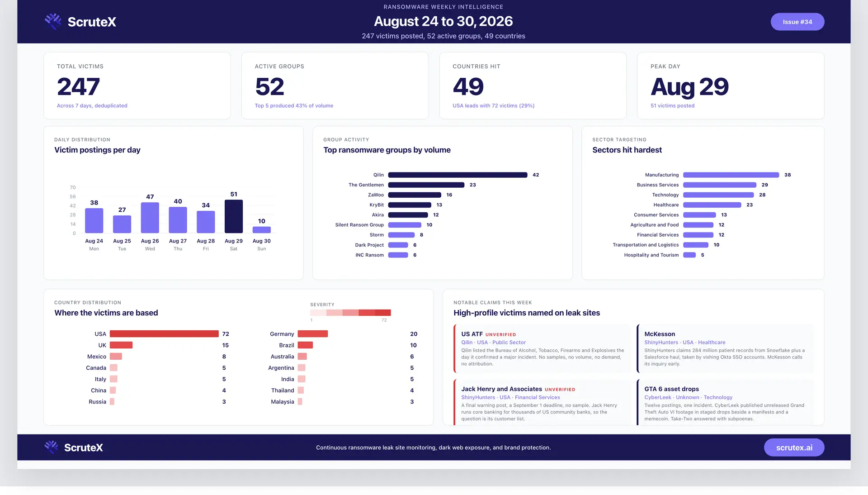Click the Brazil country label
Screen dimensions: 868x495
286,345
